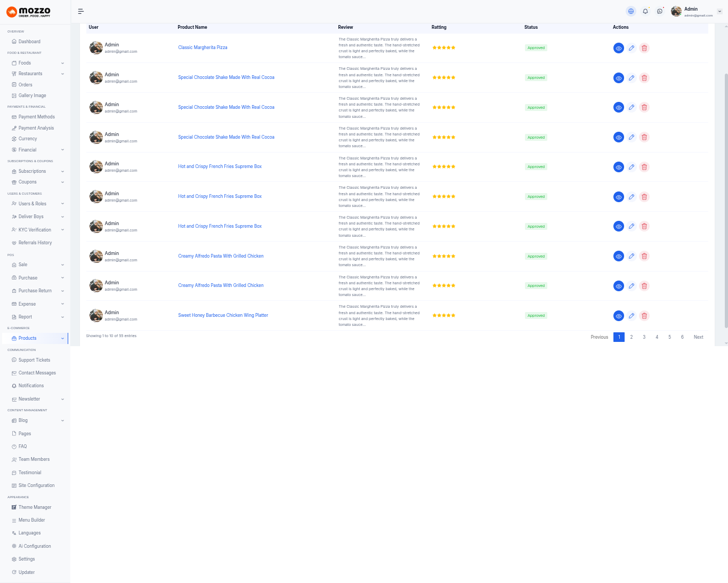Edit the Classic Margherita Pizza review
Screen dimensions: 728x583
pyautogui.click(x=632, y=48)
